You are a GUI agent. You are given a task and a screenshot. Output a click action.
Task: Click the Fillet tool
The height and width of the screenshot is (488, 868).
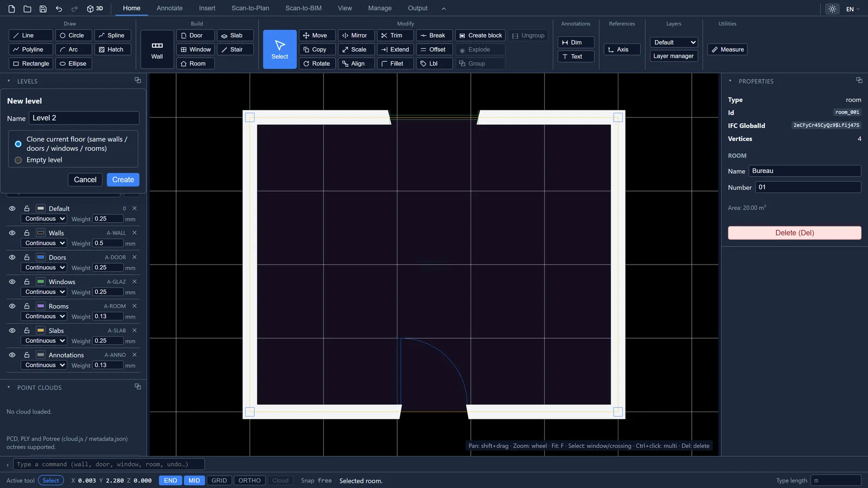click(x=395, y=63)
